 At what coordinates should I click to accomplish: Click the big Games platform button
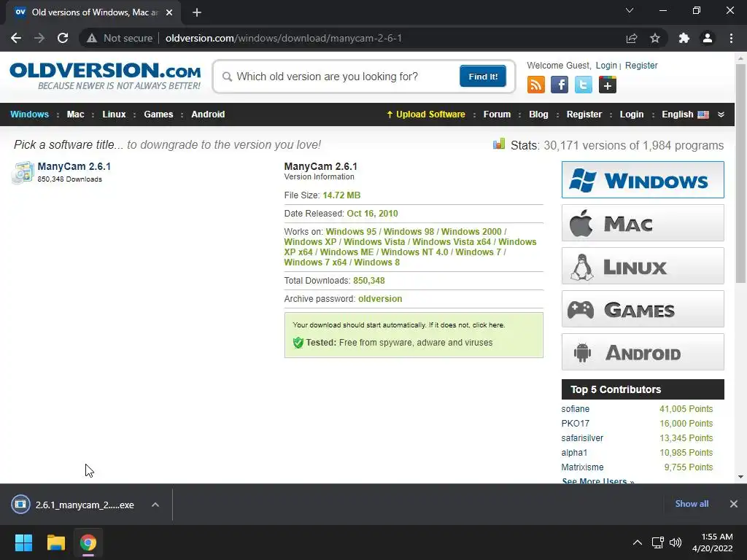tap(643, 309)
